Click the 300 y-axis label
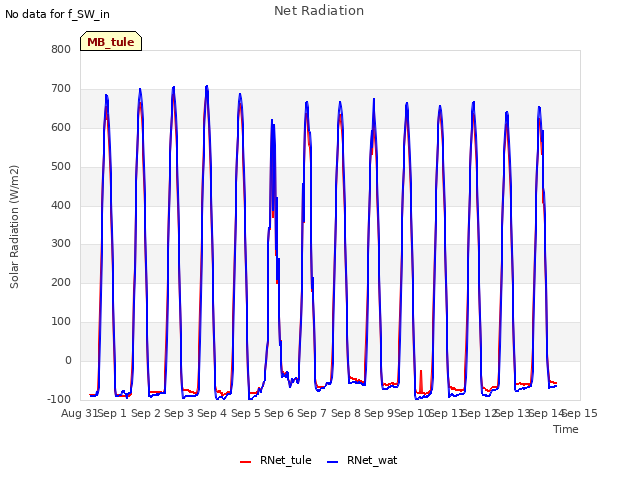 point(61,244)
